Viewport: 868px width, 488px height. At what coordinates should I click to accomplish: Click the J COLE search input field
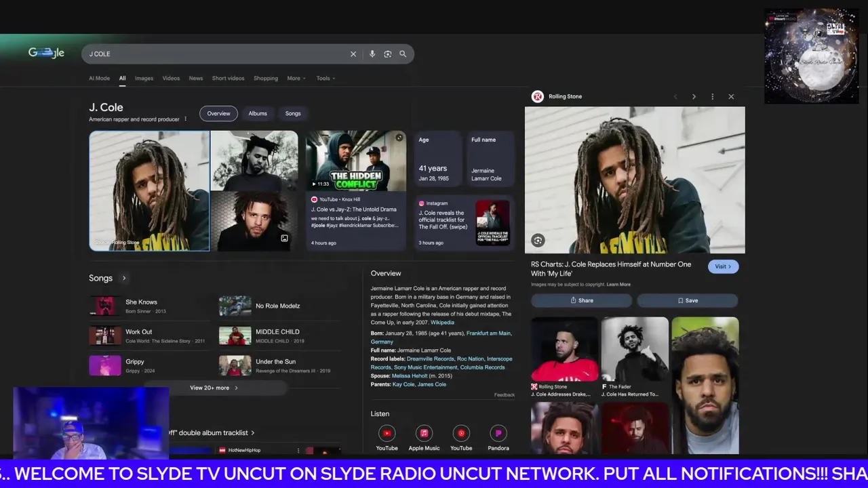tap(217, 54)
